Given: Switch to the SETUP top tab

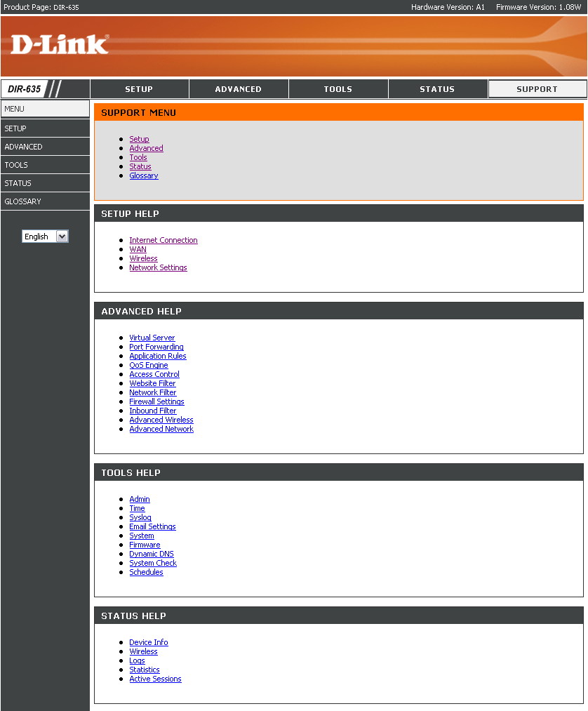Looking at the screenshot, I should (x=139, y=89).
